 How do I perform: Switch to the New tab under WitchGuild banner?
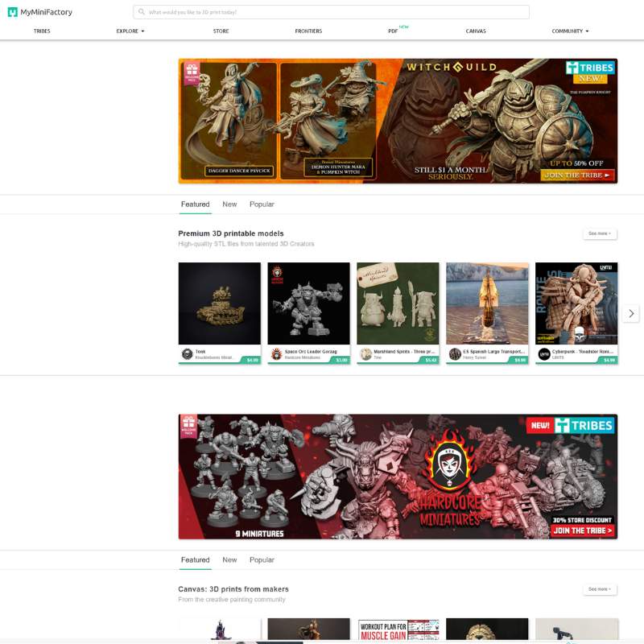coord(229,204)
